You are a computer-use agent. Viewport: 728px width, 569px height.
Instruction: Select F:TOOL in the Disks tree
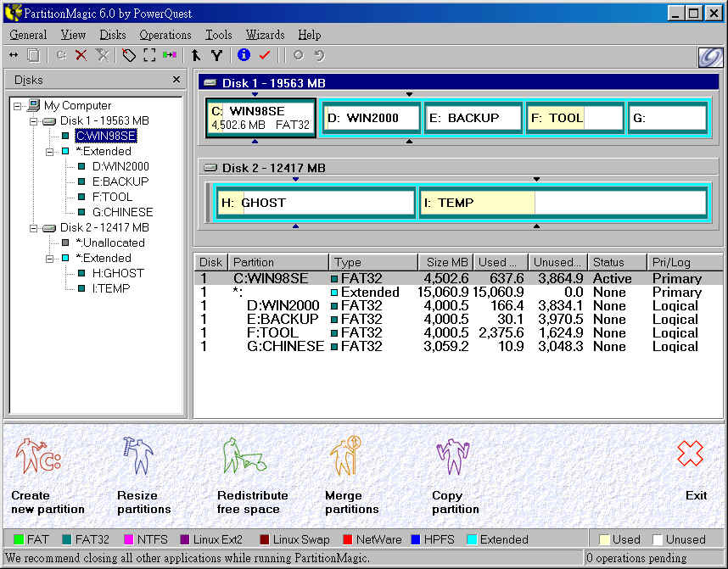112,198
